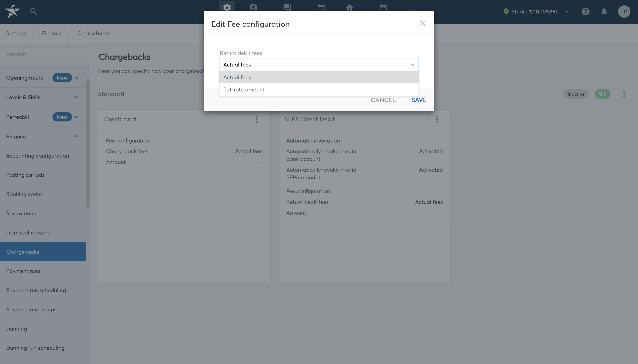Click the Automatic revocation section title
Viewport: 638px width, 364px height.
point(313,140)
